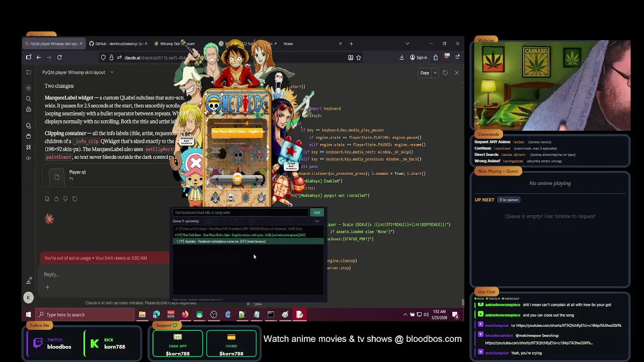Open the browser extensions icon
644x362 pixels.
(436, 57)
